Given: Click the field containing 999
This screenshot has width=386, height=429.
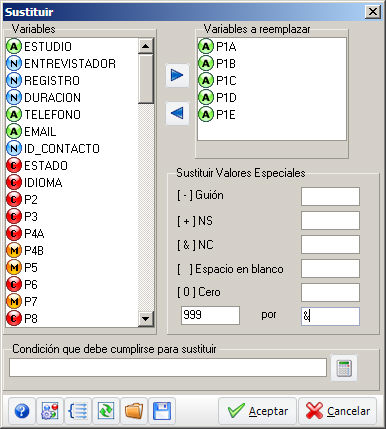Looking at the screenshot, I should point(210,315).
